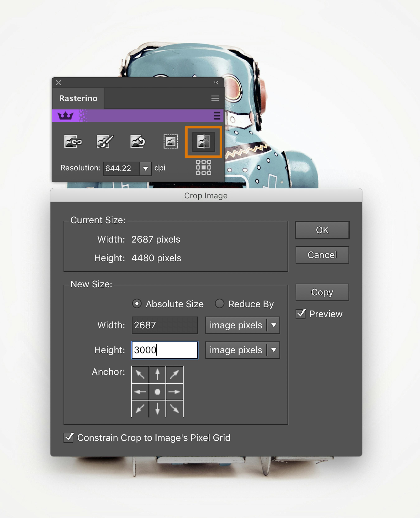Confirm crop by pressing OK
The image size is (420, 518).
pos(322,230)
